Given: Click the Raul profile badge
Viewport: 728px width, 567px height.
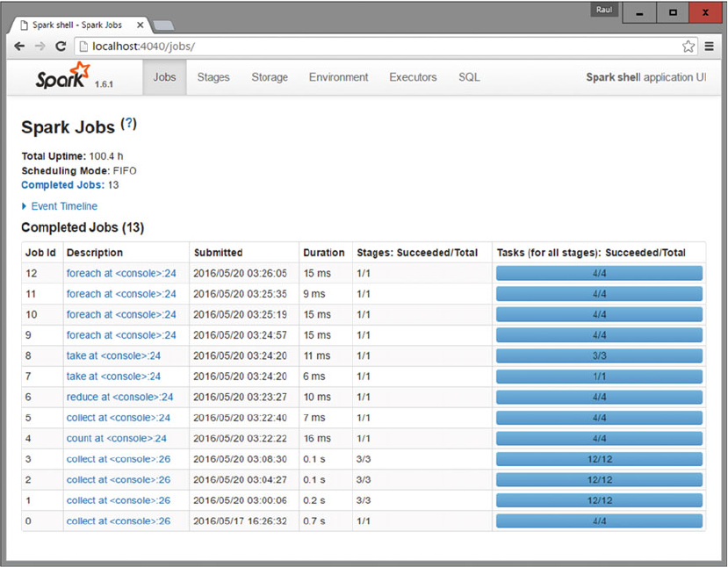Looking at the screenshot, I should (x=604, y=10).
